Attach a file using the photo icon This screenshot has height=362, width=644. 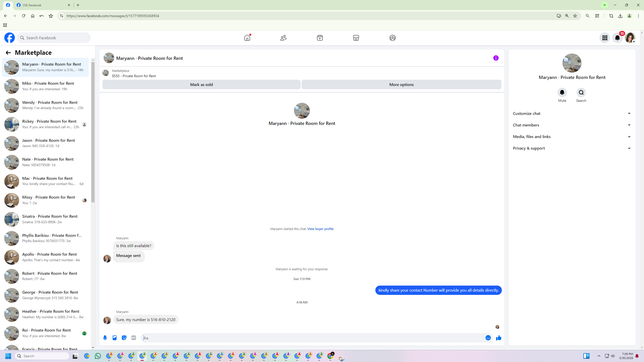[x=114, y=338]
